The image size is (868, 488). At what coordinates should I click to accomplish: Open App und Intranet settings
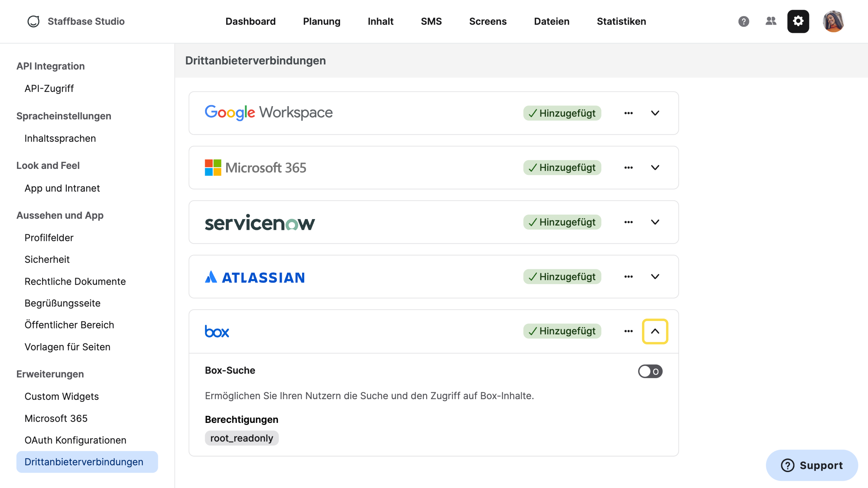coord(62,188)
